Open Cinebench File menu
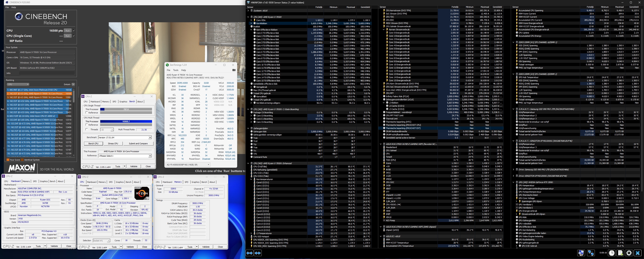The width and height of the screenshot is (644, 259). tap(7, 7)
